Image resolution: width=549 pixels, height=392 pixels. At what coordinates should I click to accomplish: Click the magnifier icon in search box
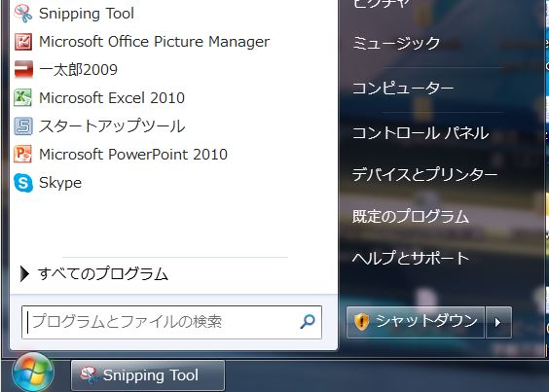(x=308, y=321)
